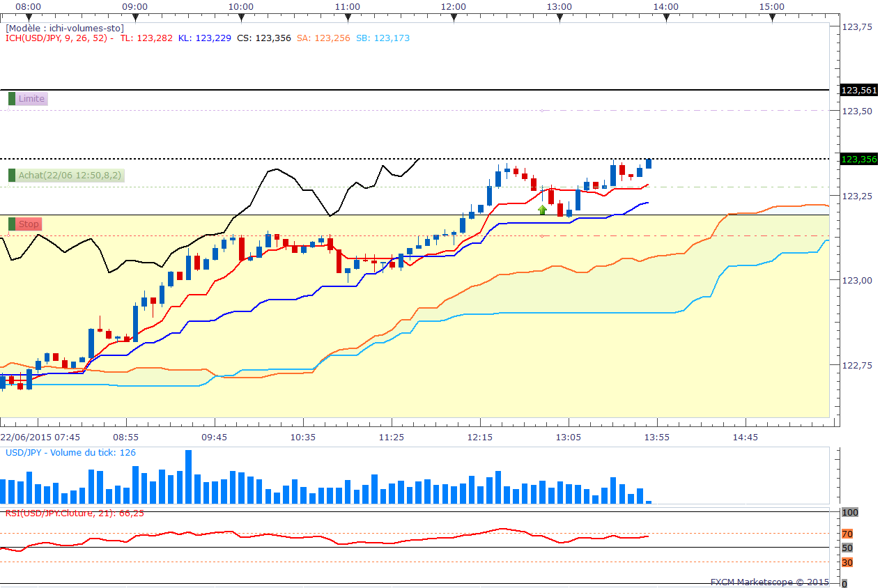Click the CS: 123,356 value
This screenshot has height=588, width=880.
coord(264,38)
